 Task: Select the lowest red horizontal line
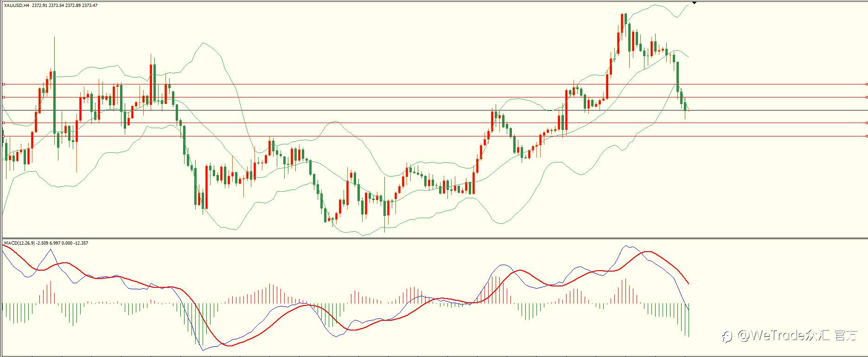[435, 136]
